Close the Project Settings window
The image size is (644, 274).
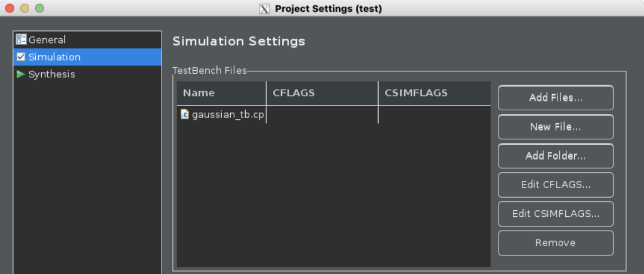pos(10,8)
